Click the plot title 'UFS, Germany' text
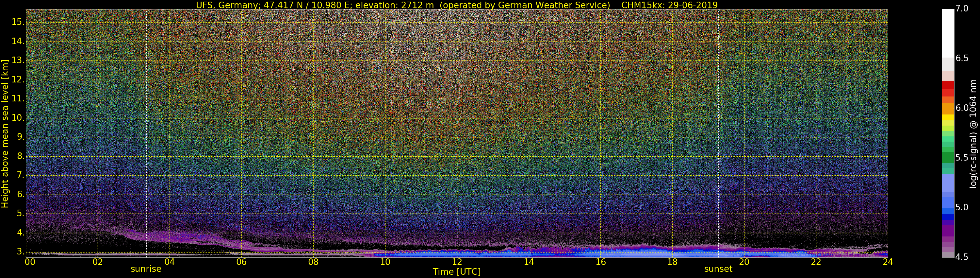 pos(227,5)
